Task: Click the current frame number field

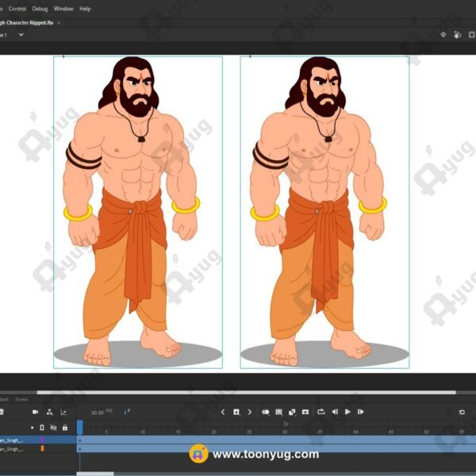Action: (127, 413)
